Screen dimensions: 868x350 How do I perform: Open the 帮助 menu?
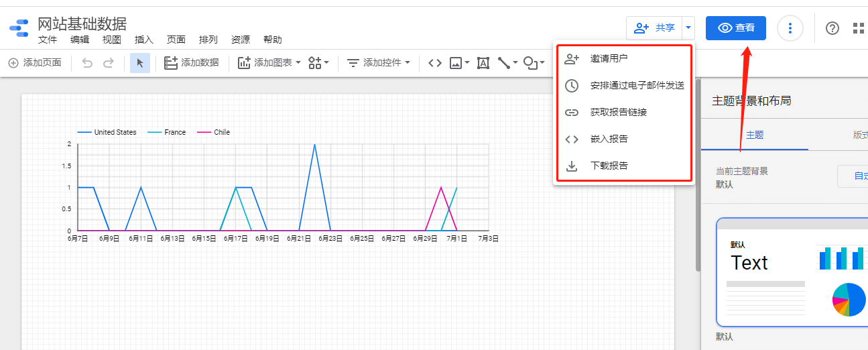(273, 40)
